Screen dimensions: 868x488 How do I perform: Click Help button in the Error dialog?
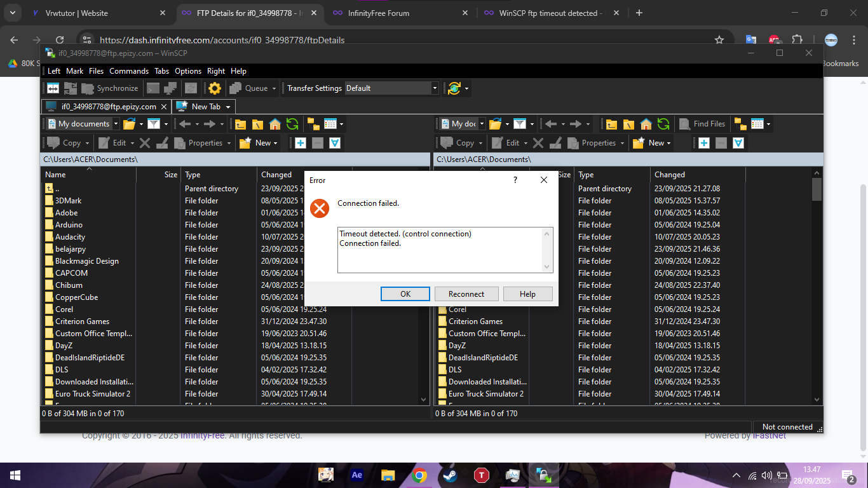527,294
